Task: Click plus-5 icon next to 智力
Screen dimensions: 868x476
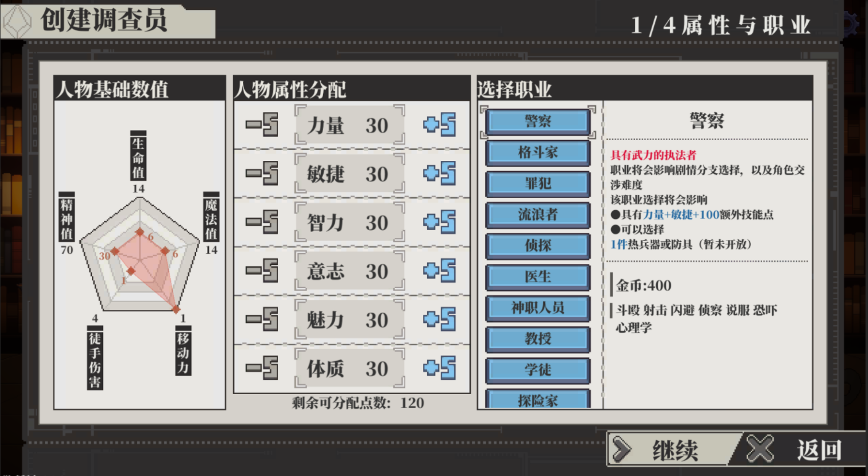Action: (x=440, y=223)
